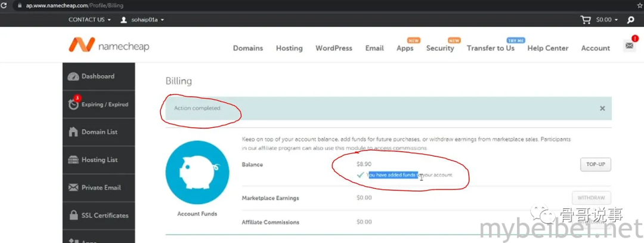The height and width of the screenshot is (243, 644).
Task: Bookmark this page with the star icon
Action: pos(640,6)
